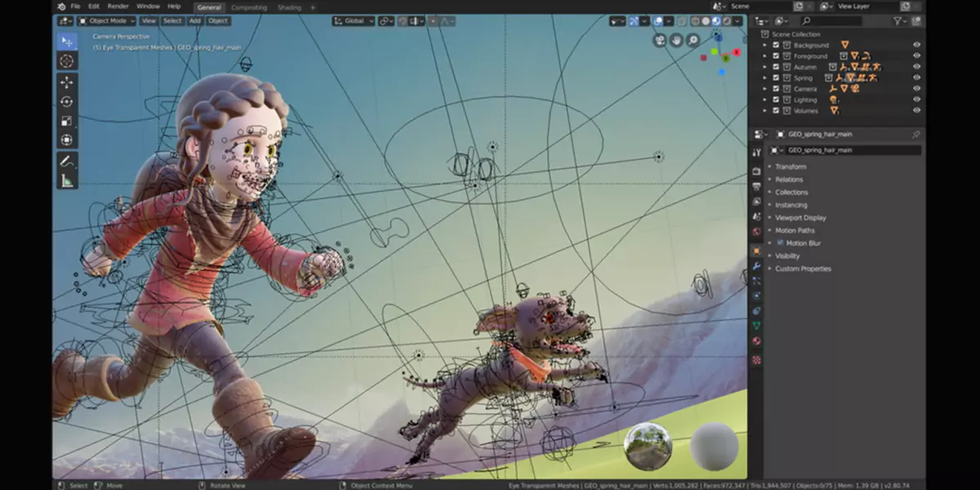Uncheck the Background collection checkbox
Image resolution: width=980 pixels, height=490 pixels.
776,45
